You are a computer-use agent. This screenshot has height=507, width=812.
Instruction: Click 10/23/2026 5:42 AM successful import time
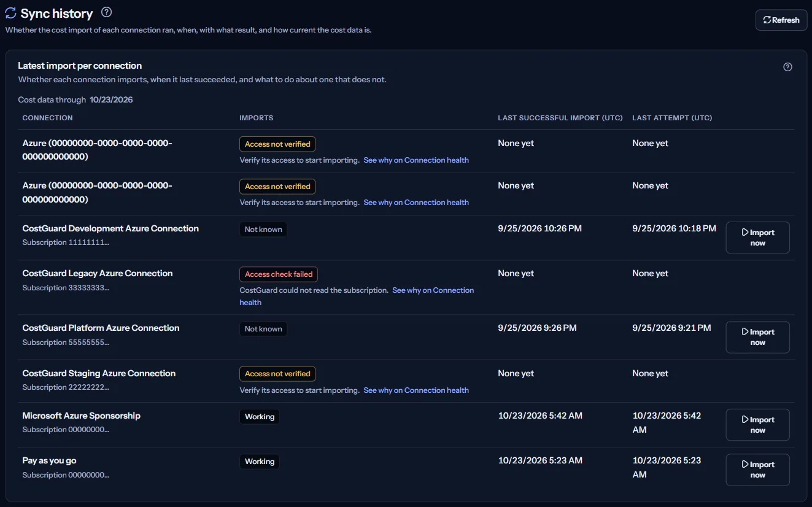point(540,416)
